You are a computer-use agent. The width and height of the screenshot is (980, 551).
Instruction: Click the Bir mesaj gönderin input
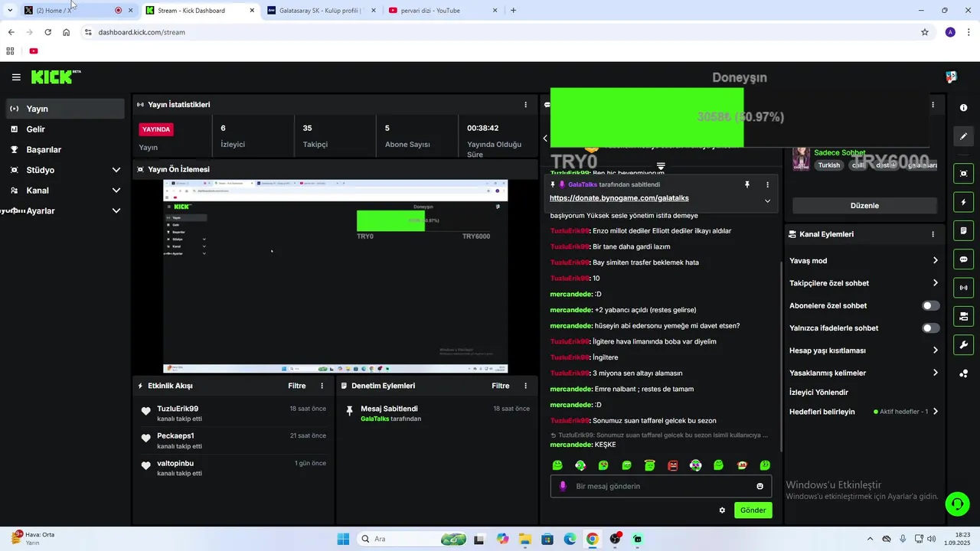tap(661, 486)
